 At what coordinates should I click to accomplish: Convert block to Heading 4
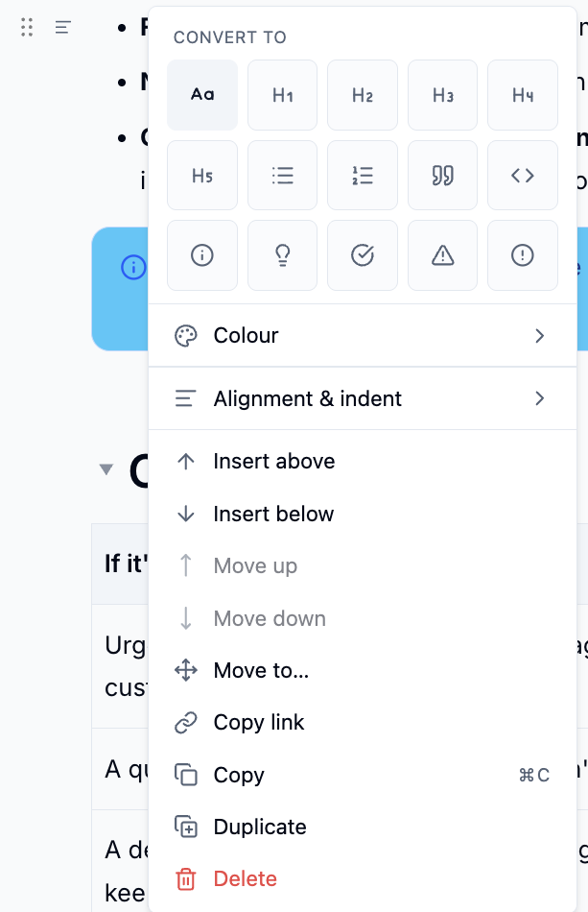(523, 95)
